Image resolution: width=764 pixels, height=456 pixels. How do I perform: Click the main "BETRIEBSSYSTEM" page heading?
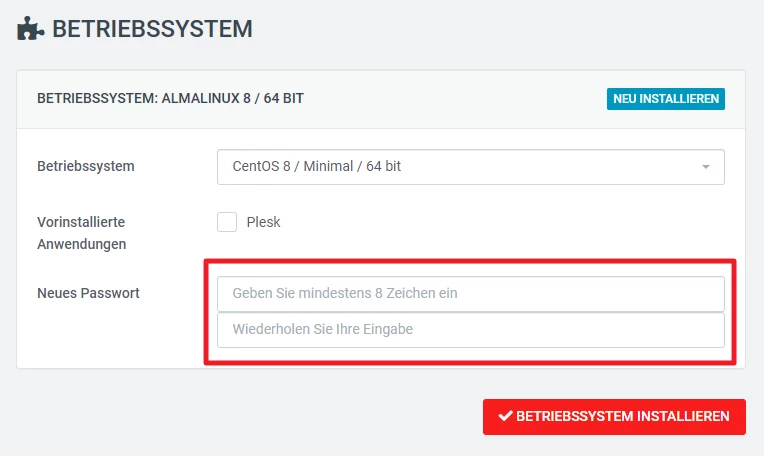(152, 29)
